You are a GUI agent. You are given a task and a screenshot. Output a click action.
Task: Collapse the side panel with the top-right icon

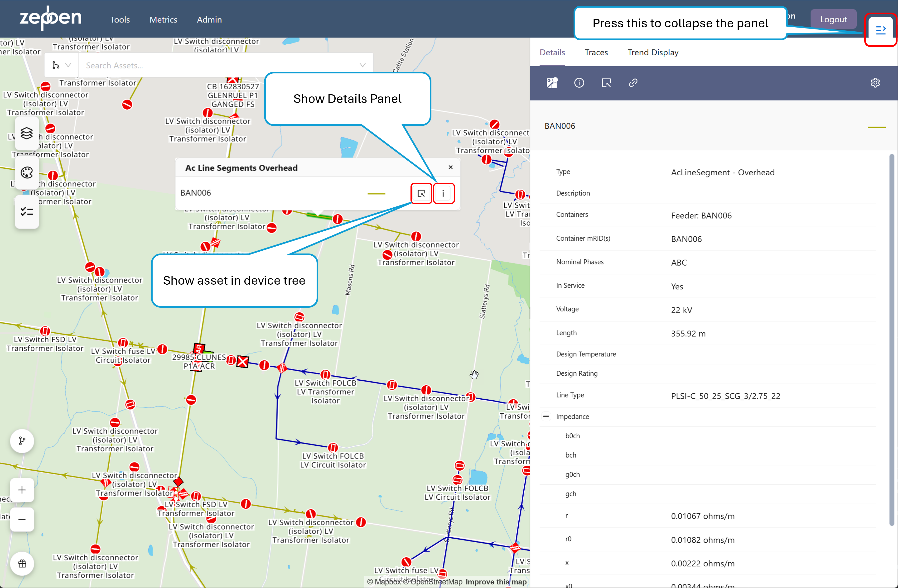(x=881, y=30)
